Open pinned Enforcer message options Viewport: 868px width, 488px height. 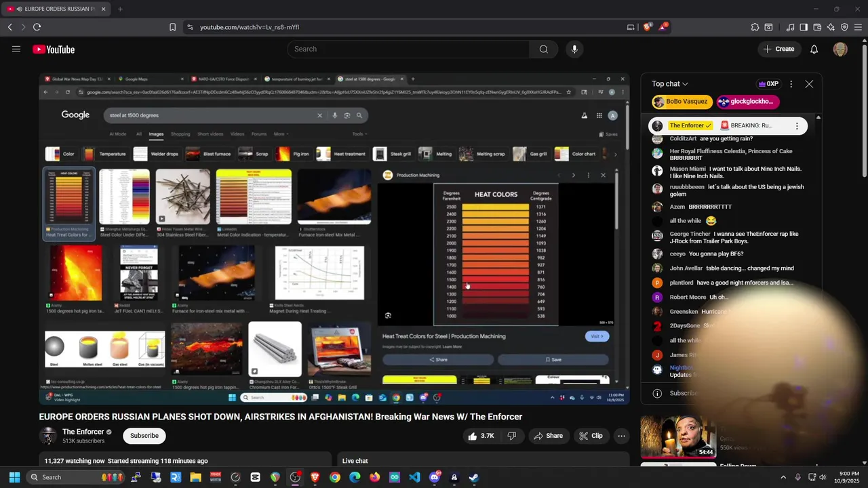point(796,125)
